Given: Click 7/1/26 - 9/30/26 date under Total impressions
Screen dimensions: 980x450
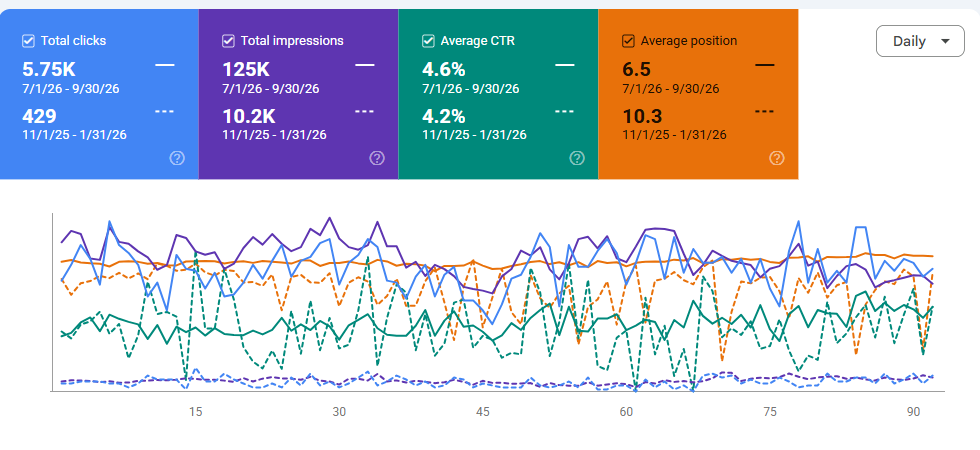Looking at the screenshot, I should coord(271,89).
